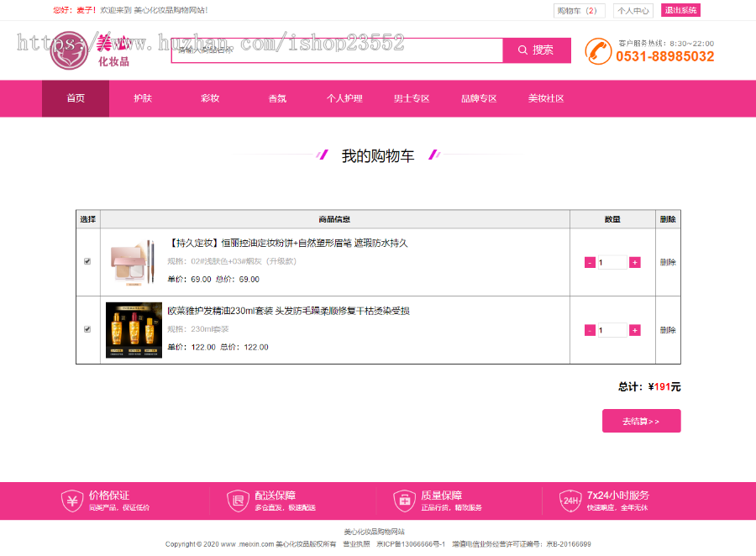Click the orange phone hotline icon
This screenshot has width=756, height=556.
pyautogui.click(x=598, y=51)
